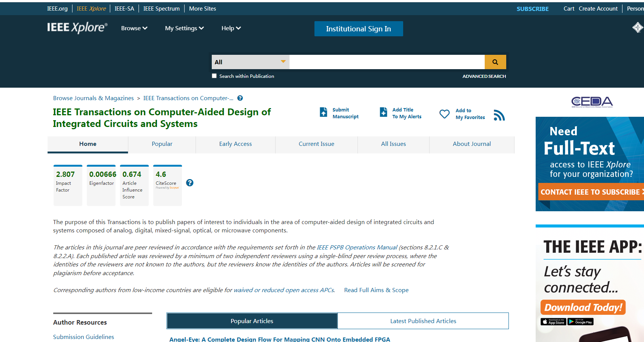The width and height of the screenshot is (644, 342).
Task: Switch to the Early Access tab
Action: 236,144
